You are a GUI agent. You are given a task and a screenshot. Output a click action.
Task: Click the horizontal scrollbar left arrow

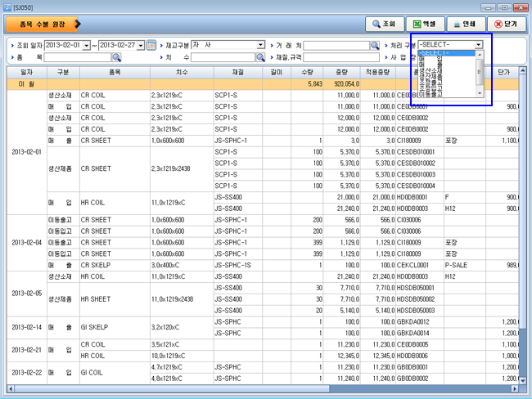(11, 389)
